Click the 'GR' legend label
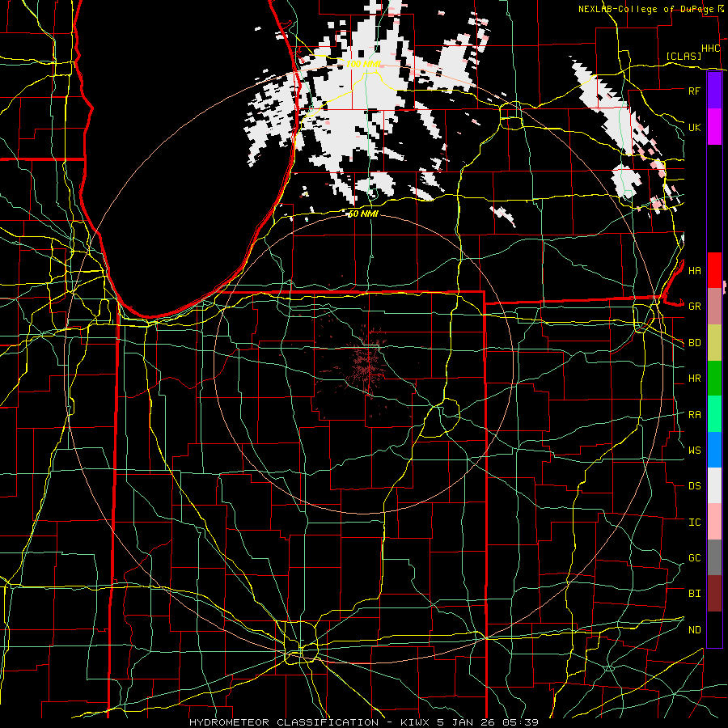This screenshot has width=728, height=728. [x=694, y=307]
